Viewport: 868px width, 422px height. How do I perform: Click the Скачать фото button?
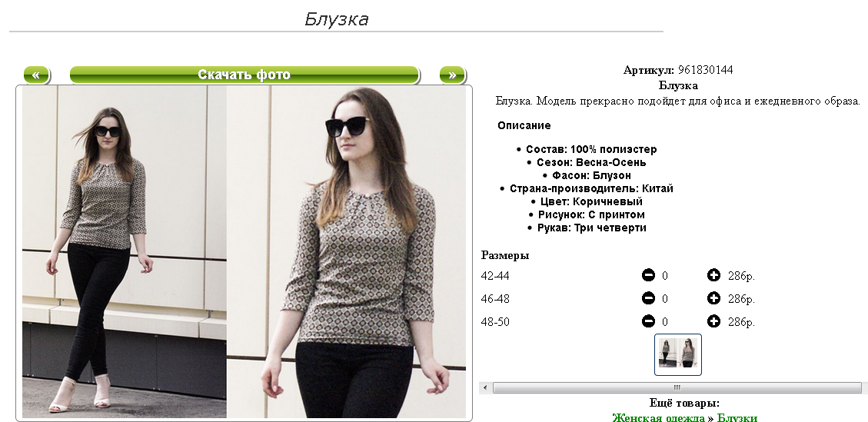244,75
